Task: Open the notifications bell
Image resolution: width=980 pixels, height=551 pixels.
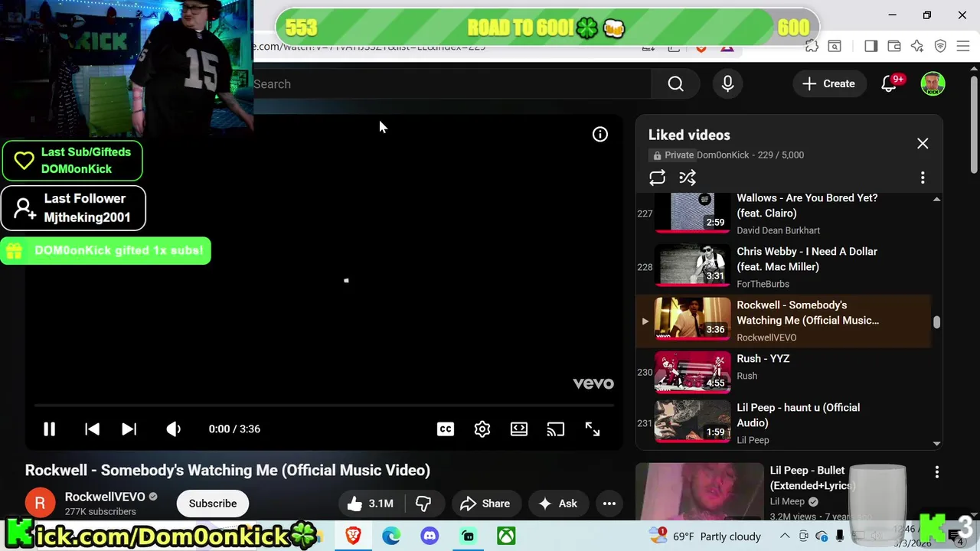Action: [x=889, y=84]
